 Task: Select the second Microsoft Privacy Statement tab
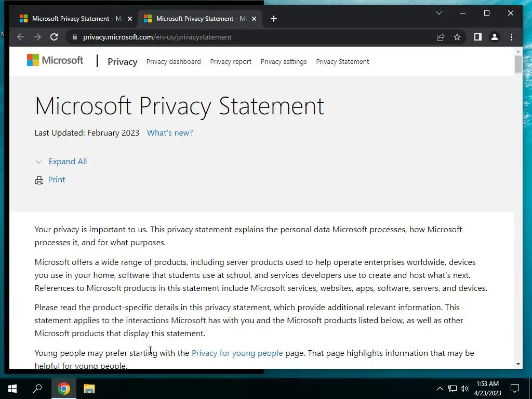coord(200,19)
